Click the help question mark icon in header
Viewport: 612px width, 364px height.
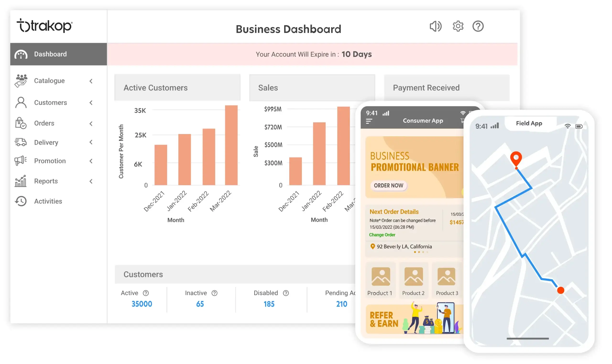coord(478,26)
